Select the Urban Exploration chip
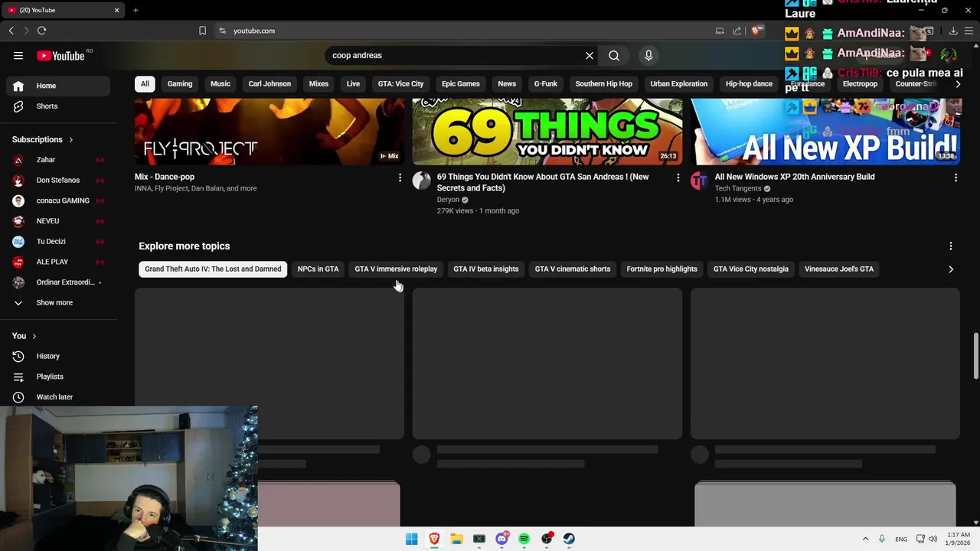Viewport: 980px width, 551px height. [678, 83]
